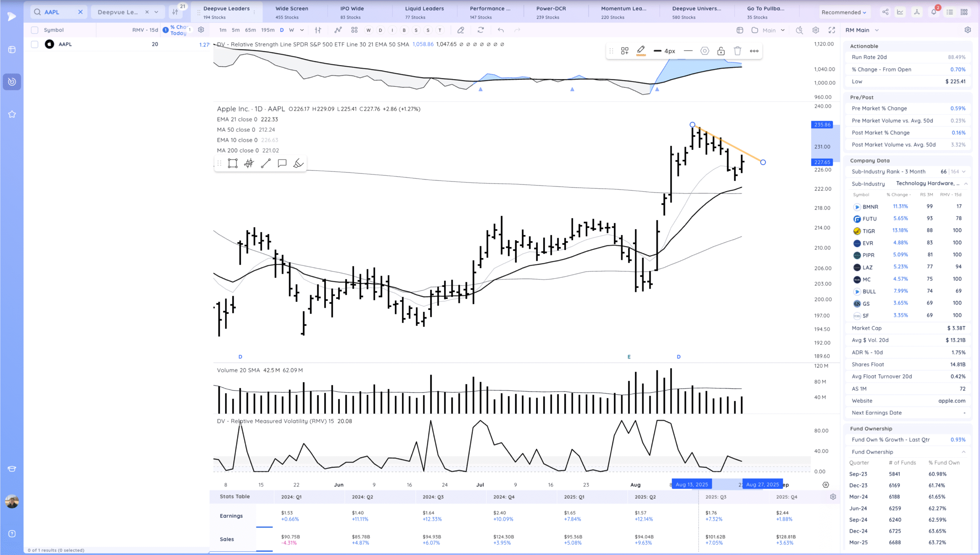
Task: Open apple.com website link
Action: coord(952,401)
